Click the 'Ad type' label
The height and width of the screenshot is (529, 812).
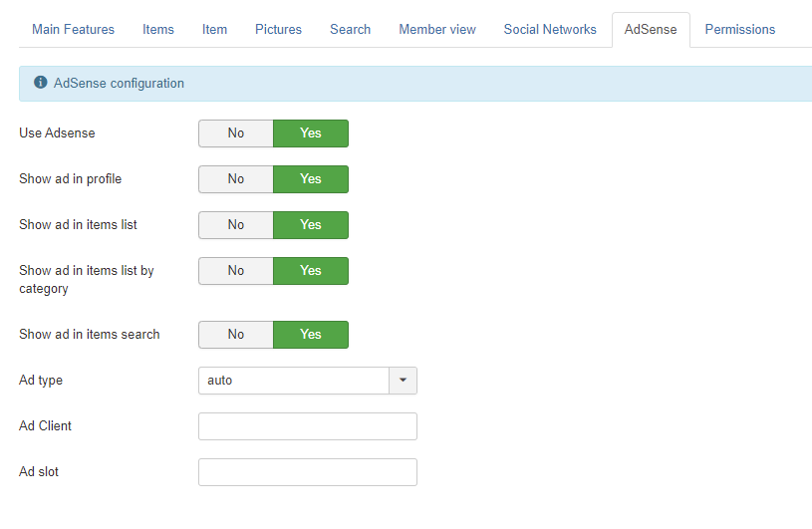[41, 381]
